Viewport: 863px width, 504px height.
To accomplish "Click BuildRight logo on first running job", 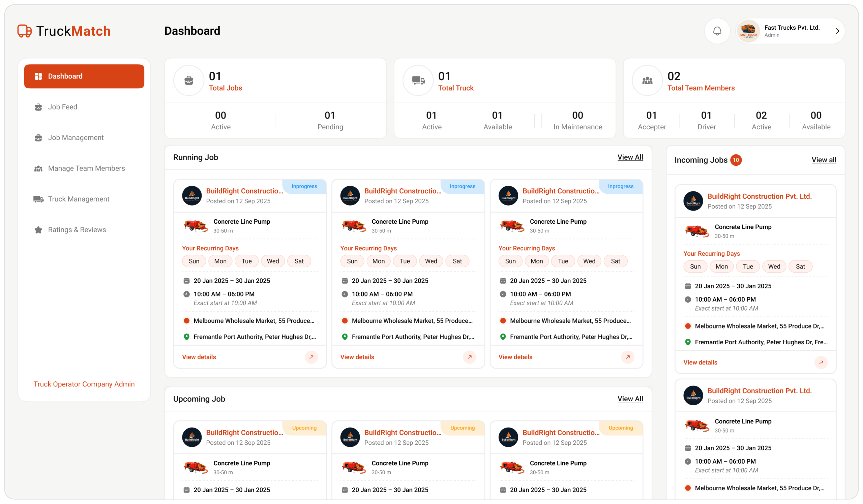I will tap(192, 196).
